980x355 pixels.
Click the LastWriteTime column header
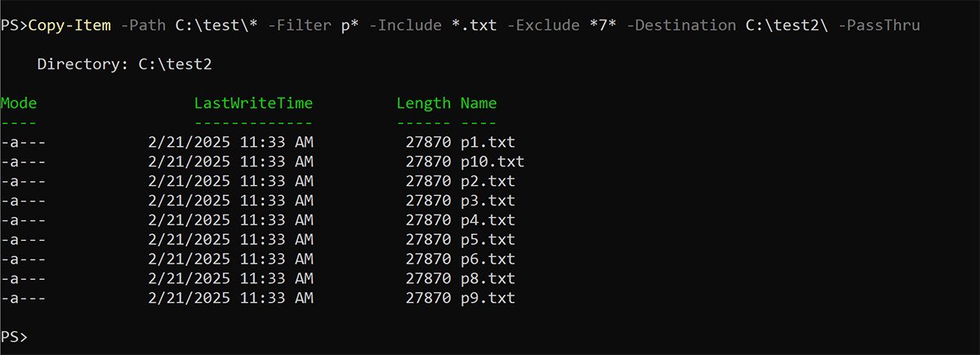253,103
